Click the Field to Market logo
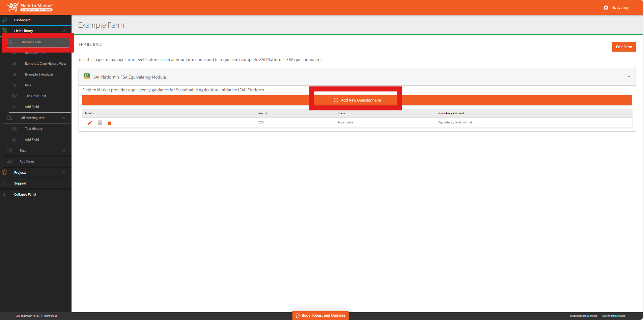The height and width of the screenshot is (320, 644). (29, 7)
